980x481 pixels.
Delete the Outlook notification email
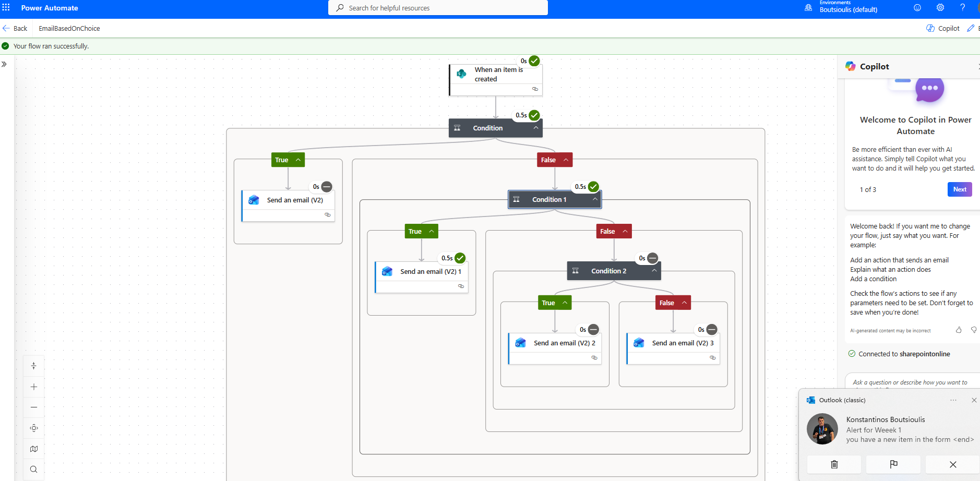point(834,464)
